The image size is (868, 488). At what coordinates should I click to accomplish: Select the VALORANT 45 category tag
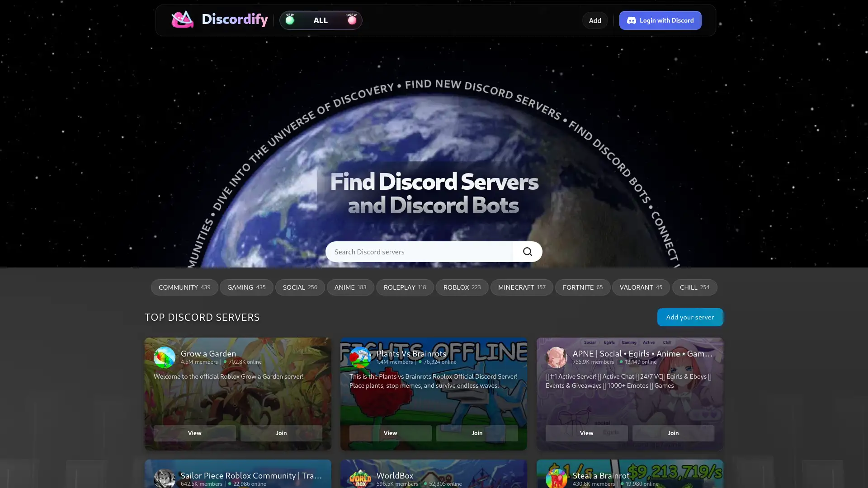[641, 287]
